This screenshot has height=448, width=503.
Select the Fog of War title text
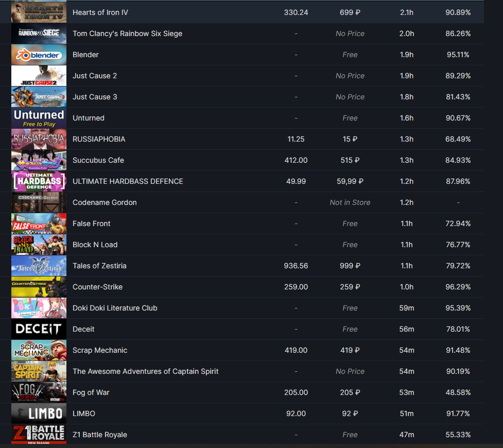91,392
